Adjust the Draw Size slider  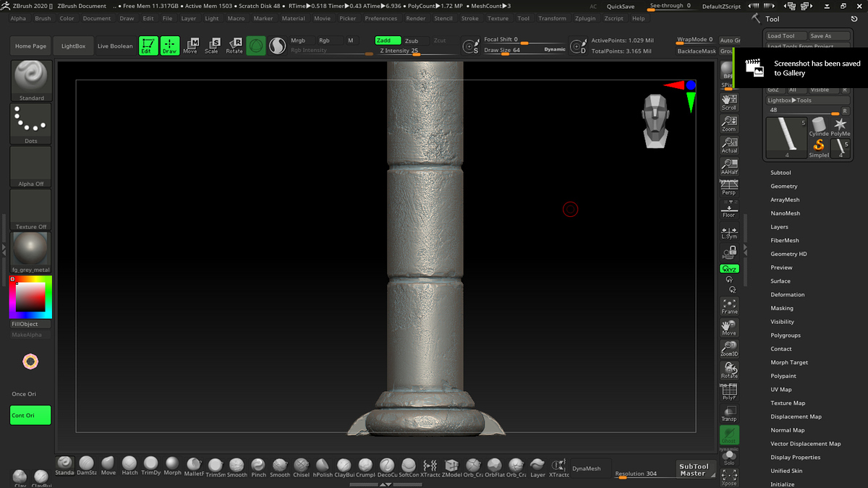pos(524,51)
